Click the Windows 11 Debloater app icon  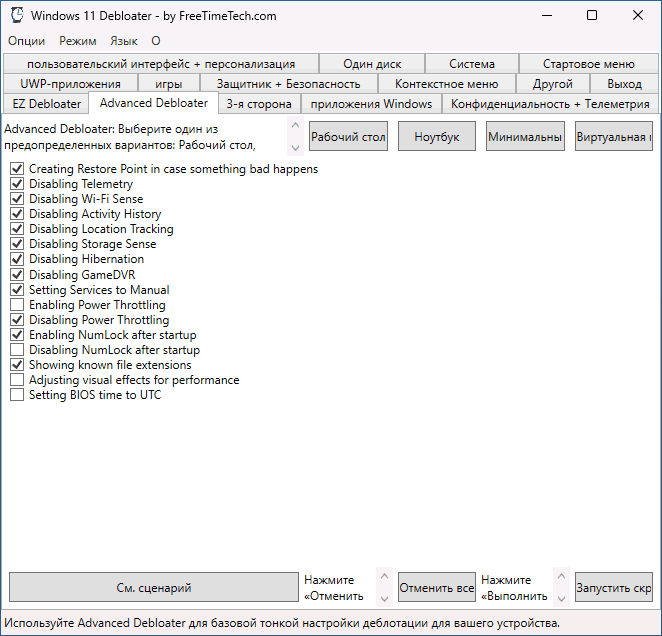(17, 16)
